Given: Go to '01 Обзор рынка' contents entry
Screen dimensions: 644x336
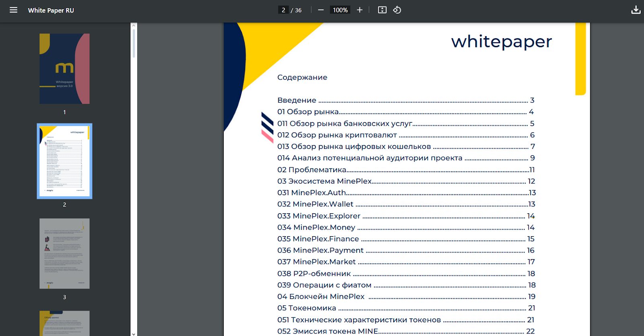Looking at the screenshot, I should (x=406, y=112).
